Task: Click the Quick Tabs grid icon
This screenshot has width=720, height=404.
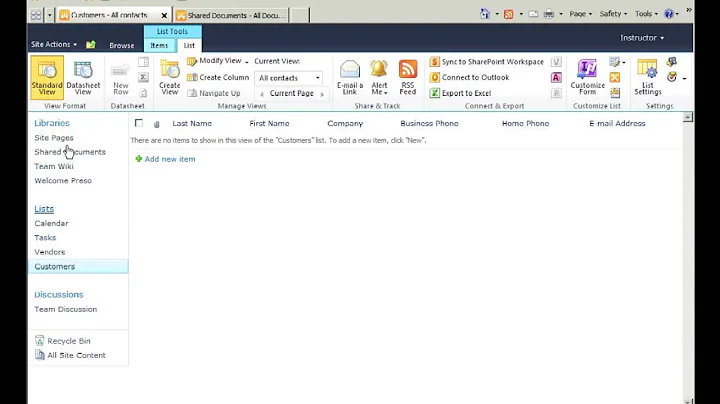Action: [36, 15]
